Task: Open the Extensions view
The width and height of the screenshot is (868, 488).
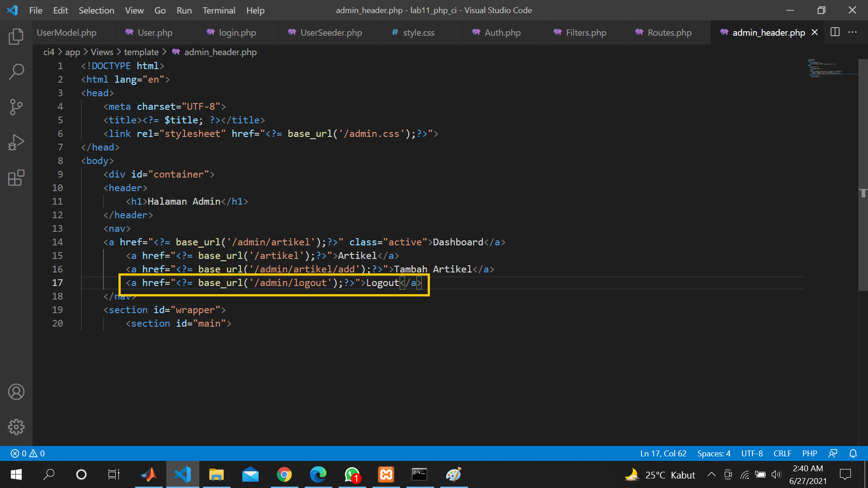Action: pyautogui.click(x=16, y=178)
